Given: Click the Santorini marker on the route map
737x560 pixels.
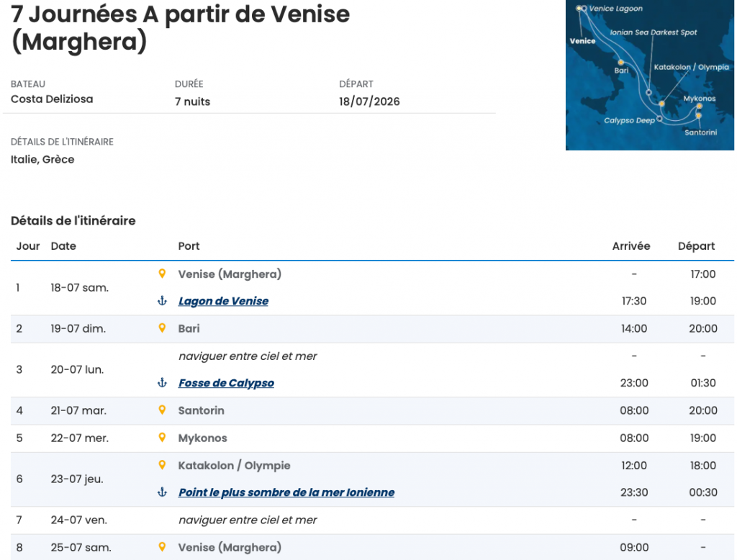Looking at the screenshot, I should tap(698, 116).
